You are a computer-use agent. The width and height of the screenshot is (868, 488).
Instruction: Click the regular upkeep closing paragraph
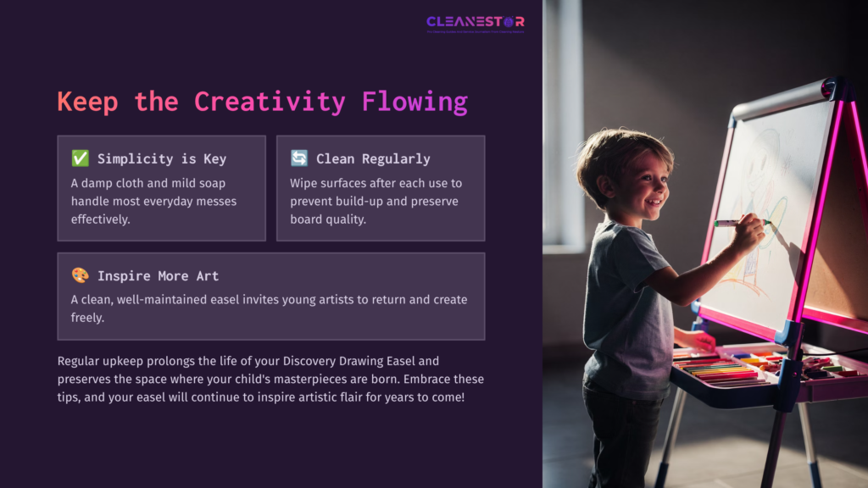click(x=270, y=379)
